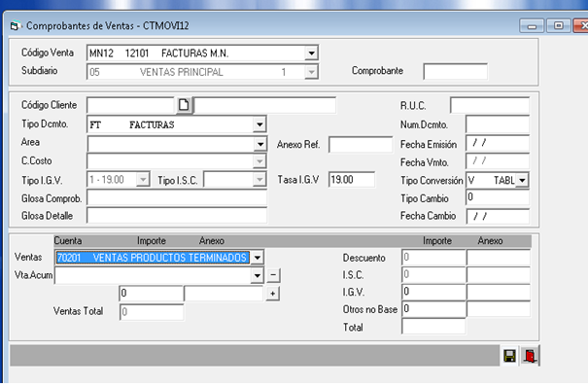This screenshot has width=588, height=387.
Task: Open the Area dropdown list
Action: point(259,144)
